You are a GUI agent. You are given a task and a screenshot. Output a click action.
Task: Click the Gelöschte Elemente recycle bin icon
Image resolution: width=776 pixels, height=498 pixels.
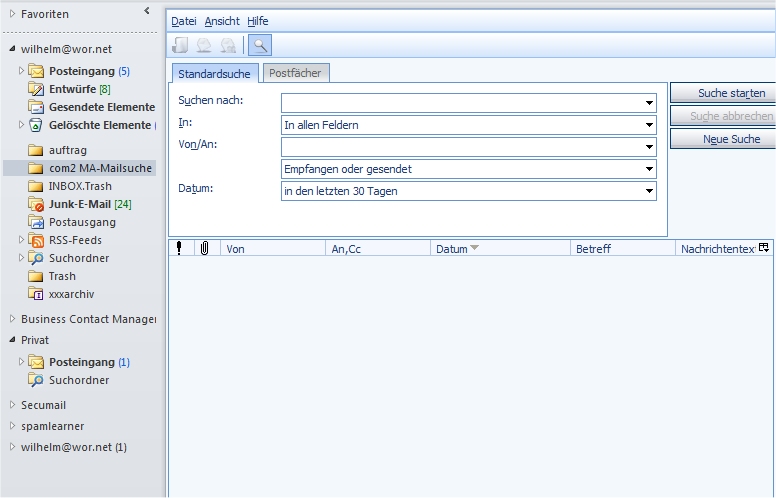(x=36, y=125)
